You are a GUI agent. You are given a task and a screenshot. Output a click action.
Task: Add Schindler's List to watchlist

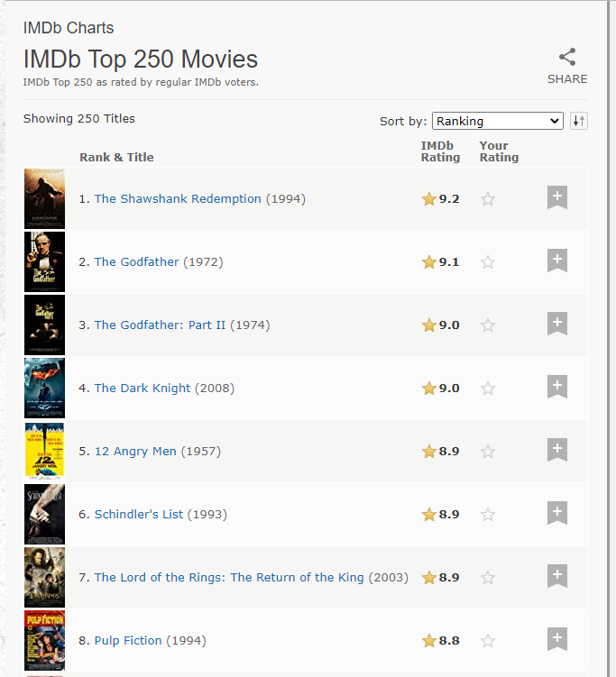pyautogui.click(x=557, y=513)
